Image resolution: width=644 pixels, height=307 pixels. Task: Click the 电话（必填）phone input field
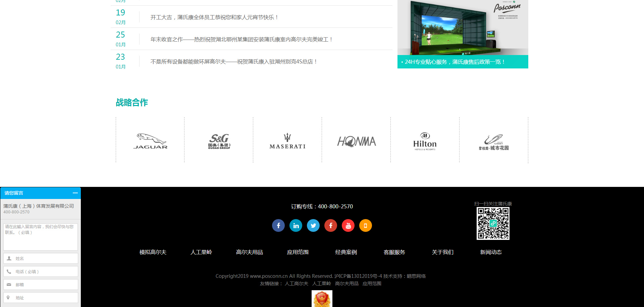point(41,272)
